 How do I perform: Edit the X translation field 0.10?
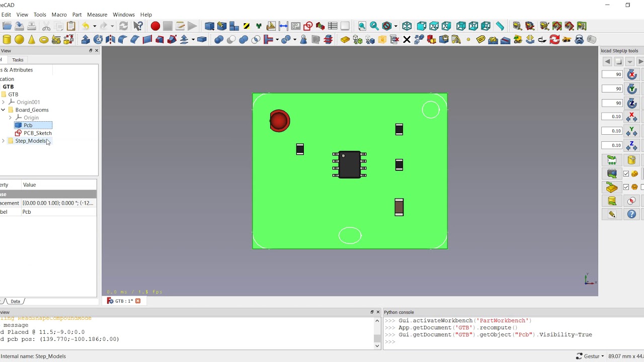tap(612, 117)
